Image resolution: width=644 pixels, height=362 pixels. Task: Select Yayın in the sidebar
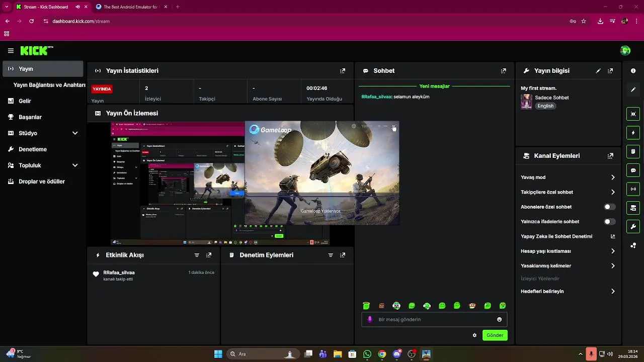pyautogui.click(x=43, y=69)
